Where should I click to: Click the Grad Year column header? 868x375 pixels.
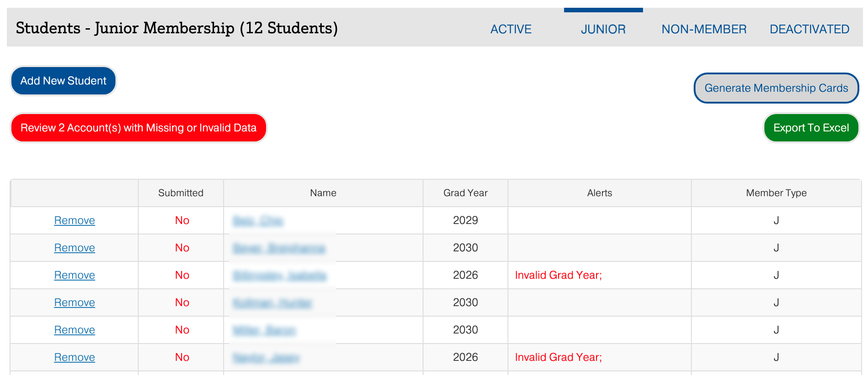[x=465, y=193]
